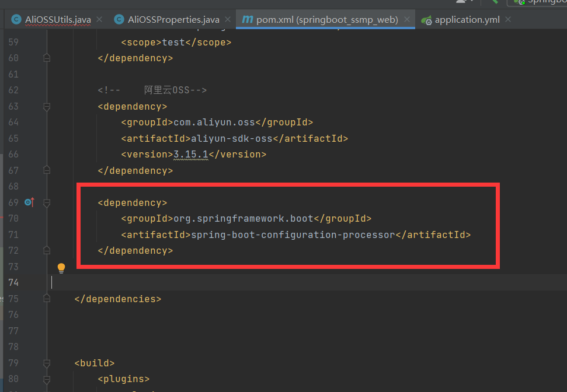Click the Spring config icon on application.yml tab
This screenshot has height=392, width=567.
pyautogui.click(x=426, y=20)
